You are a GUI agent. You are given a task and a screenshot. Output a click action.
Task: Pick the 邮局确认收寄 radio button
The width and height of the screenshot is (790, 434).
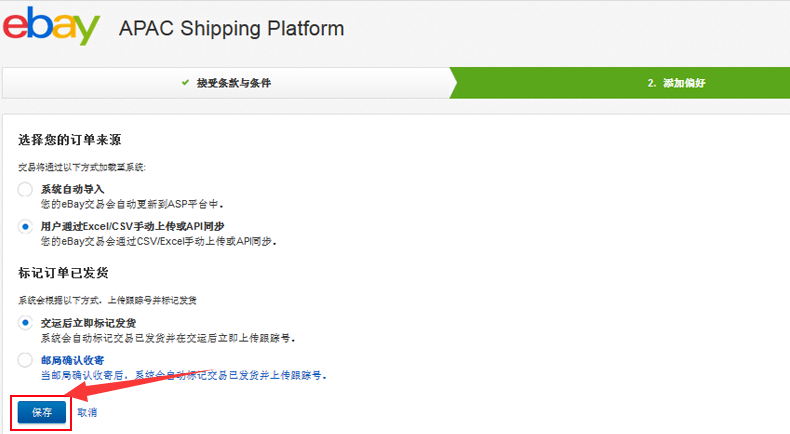pos(25,360)
